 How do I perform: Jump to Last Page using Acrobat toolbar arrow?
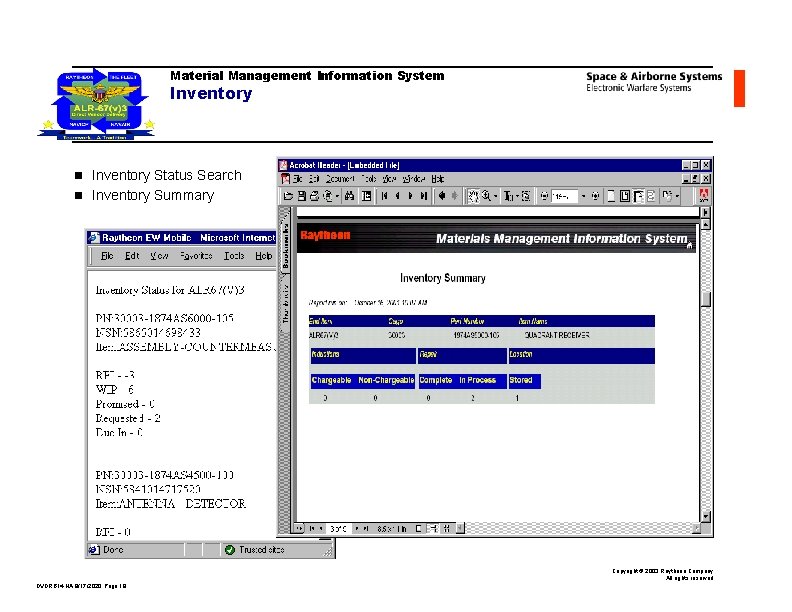424,196
